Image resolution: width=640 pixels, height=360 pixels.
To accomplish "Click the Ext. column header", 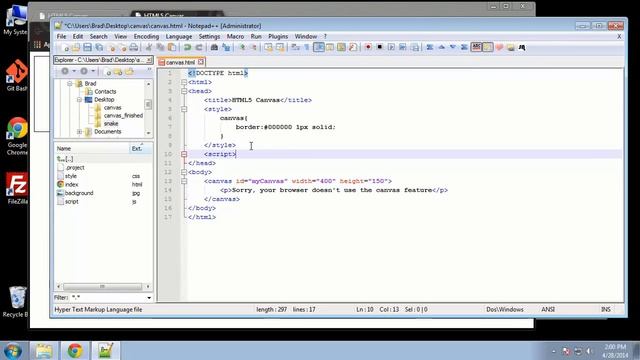I will coord(140,148).
